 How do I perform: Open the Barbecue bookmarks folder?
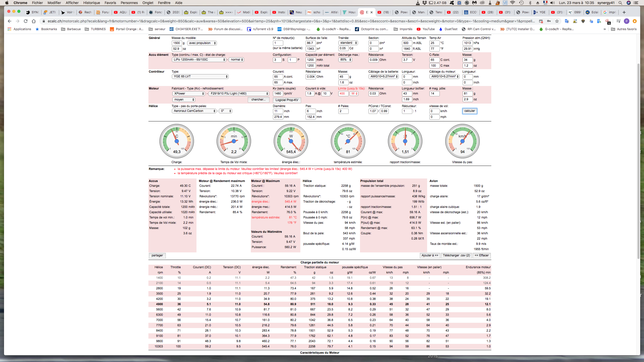pyautogui.click(x=71, y=29)
